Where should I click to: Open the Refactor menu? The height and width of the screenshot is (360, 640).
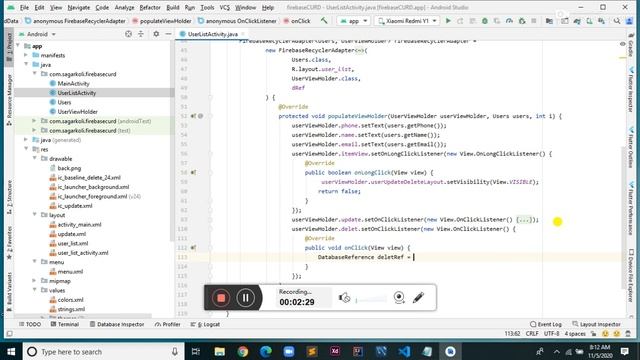[150, 7]
